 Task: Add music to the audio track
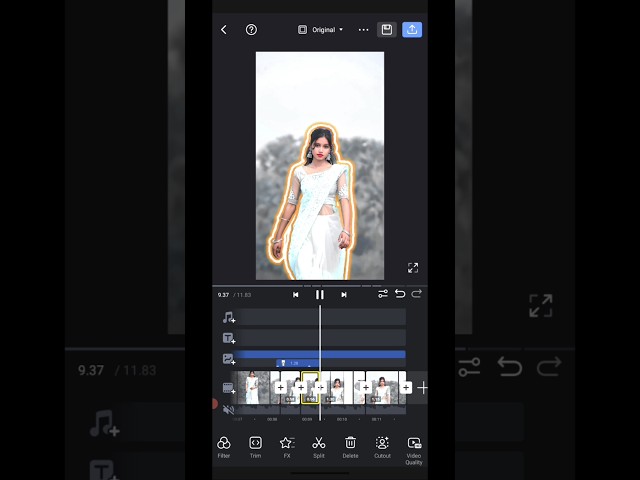(x=229, y=317)
